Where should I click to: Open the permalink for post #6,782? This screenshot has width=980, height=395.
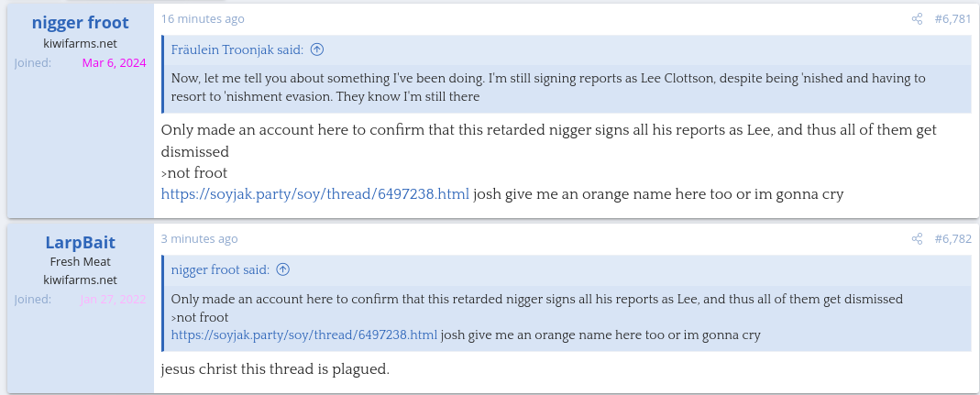click(952, 239)
